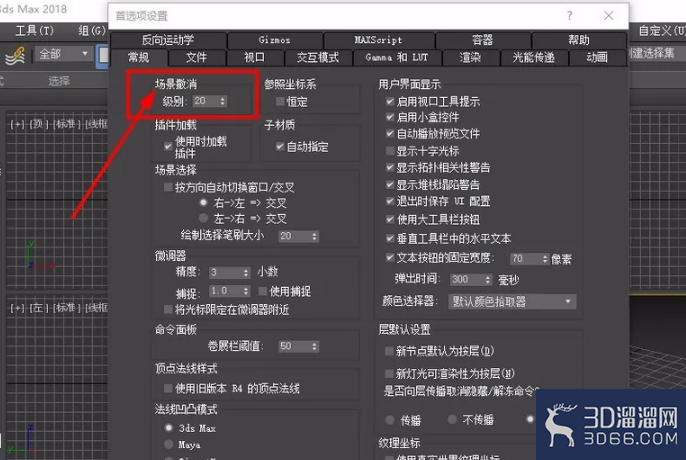
Task: Enable 显示十字光标 checkbox
Action: 390,151
